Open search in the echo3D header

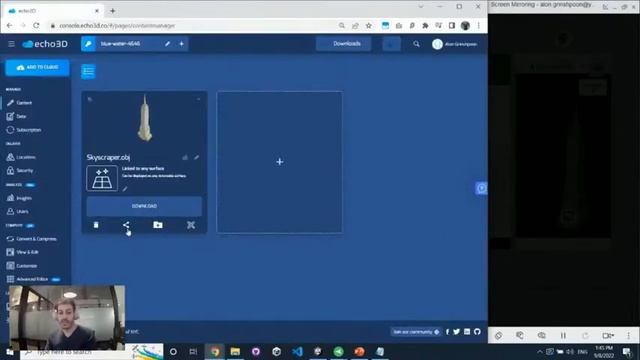click(x=416, y=44)
